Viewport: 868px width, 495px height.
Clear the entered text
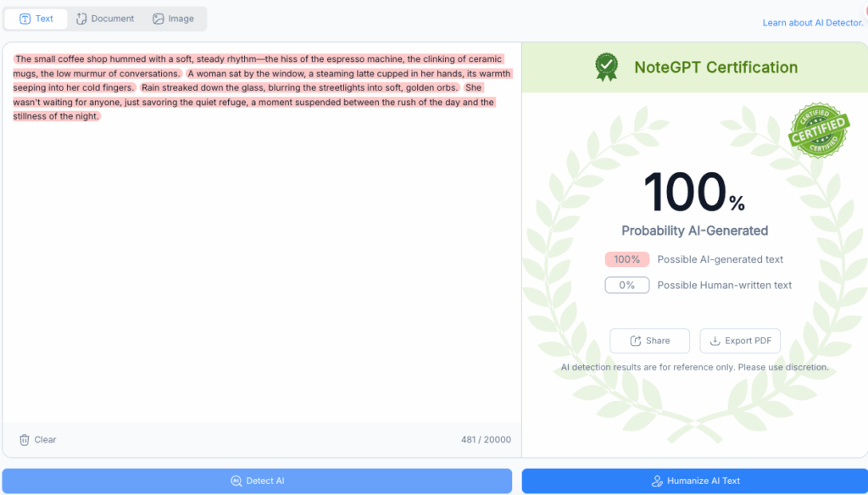[37, 440]
